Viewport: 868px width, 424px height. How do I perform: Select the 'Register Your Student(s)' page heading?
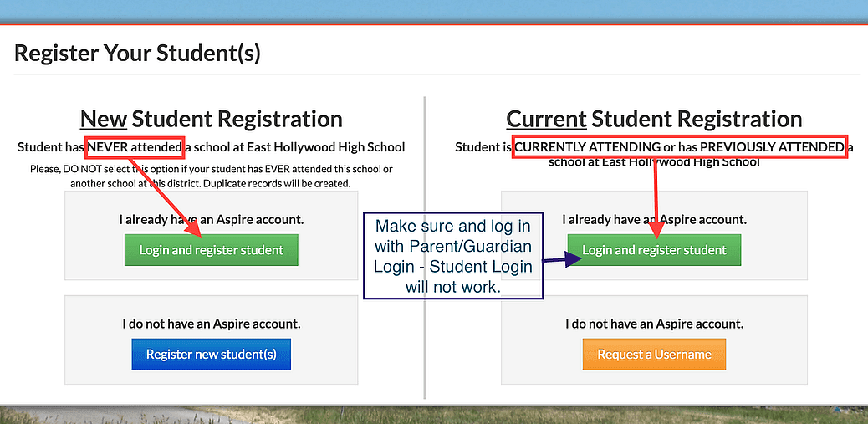point(137,54)
